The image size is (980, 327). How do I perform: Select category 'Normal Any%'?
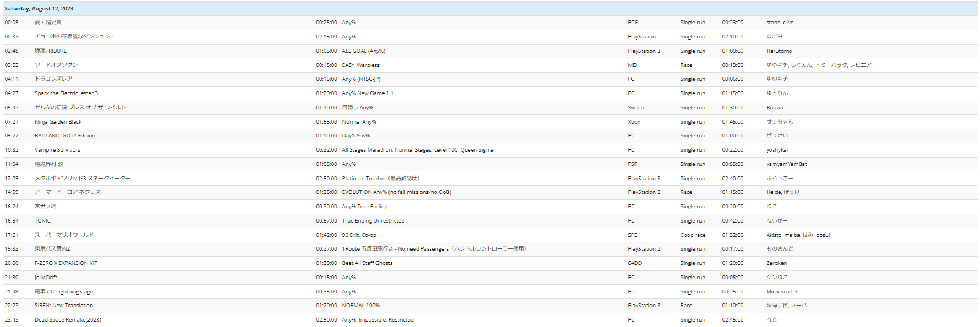(359, 122)
